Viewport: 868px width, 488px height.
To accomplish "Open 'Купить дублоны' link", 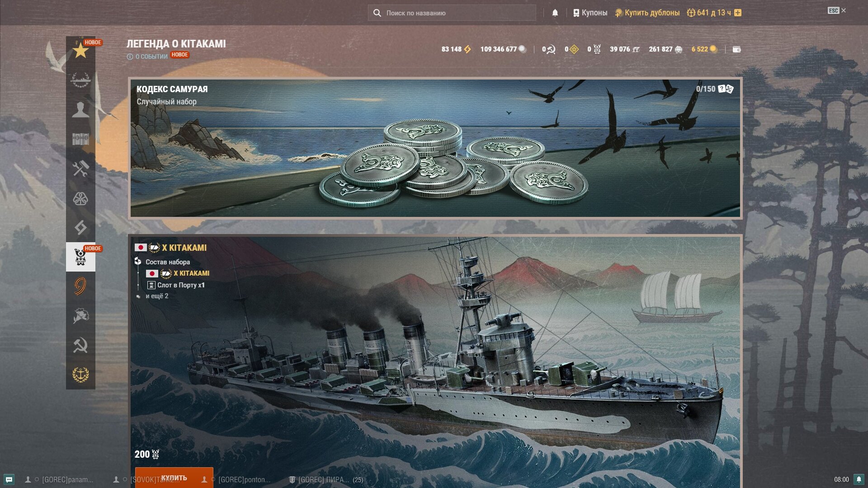I will point(647,13).
